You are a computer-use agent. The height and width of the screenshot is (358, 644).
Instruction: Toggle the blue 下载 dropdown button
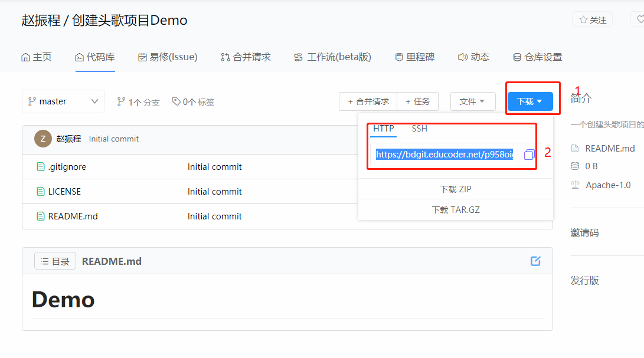(x=530, y=101)
